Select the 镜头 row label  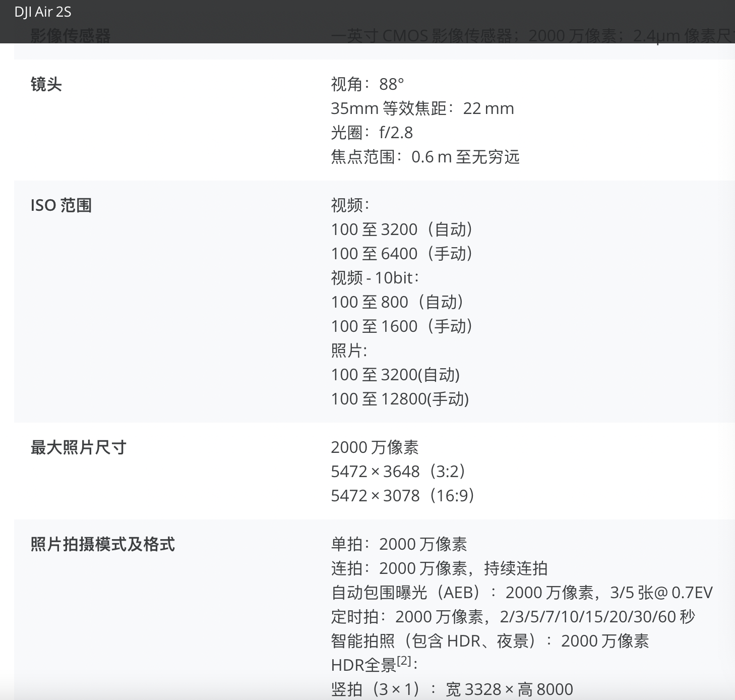click(x=46, y=84)
